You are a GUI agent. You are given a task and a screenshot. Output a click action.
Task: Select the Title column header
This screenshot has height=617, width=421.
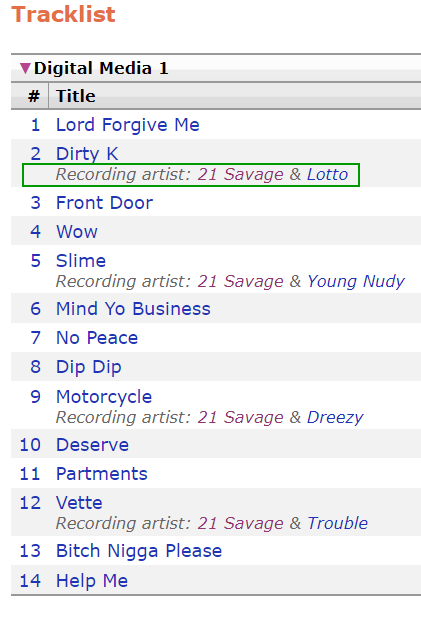pyautogui.click(x=76, y=96)
